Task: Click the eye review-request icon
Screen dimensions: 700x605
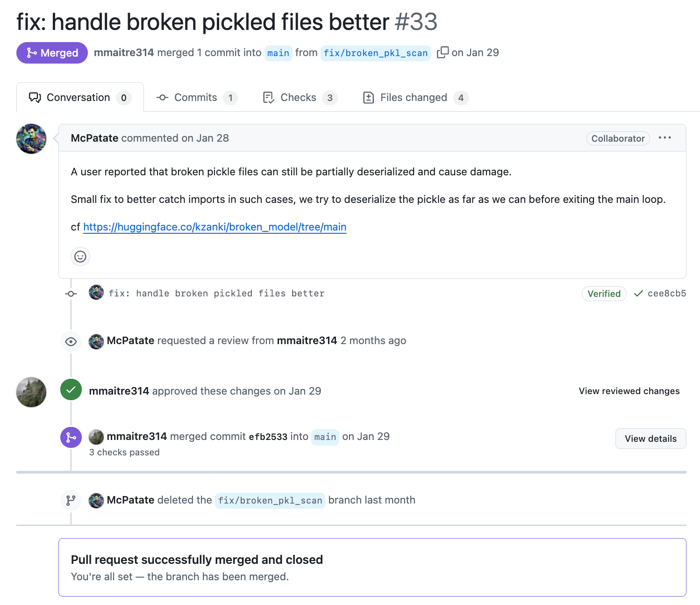Action: click(x=71, y=341)
